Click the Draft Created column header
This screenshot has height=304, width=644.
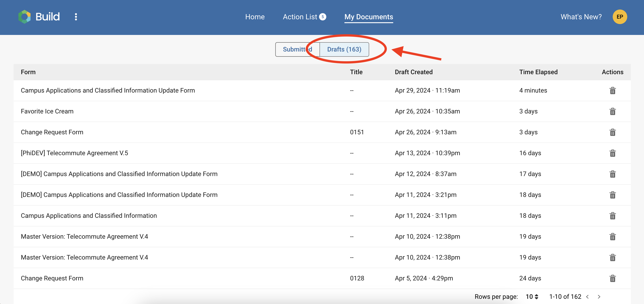tap(414, 72)
